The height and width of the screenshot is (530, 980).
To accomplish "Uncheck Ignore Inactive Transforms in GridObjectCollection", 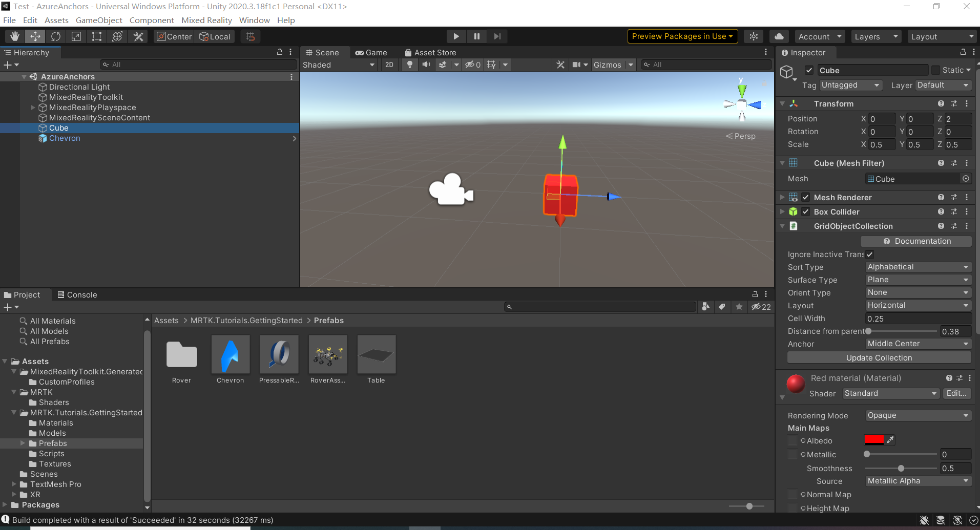I will [x=869, y=254].
